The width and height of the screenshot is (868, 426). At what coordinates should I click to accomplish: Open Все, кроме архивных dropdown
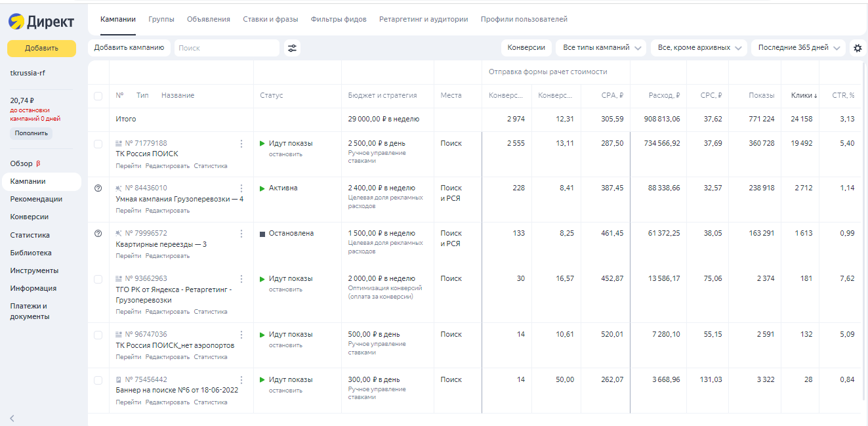[699, 48]
